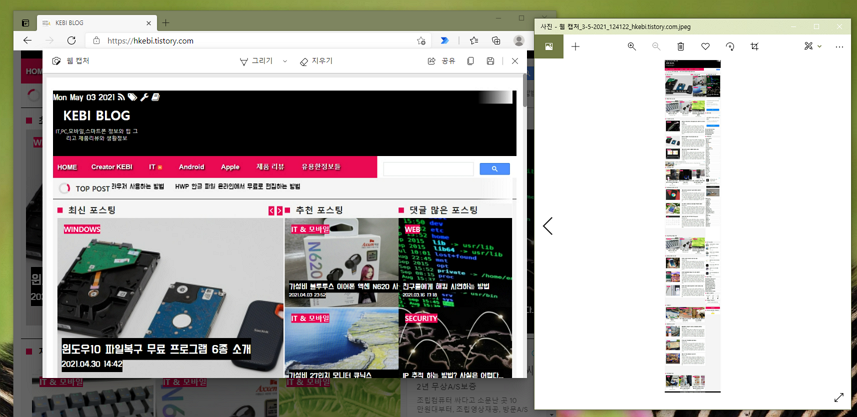
Task: Go to previous latest-post slide arrow
Action: pyautogui.click(x=272, y=210)
